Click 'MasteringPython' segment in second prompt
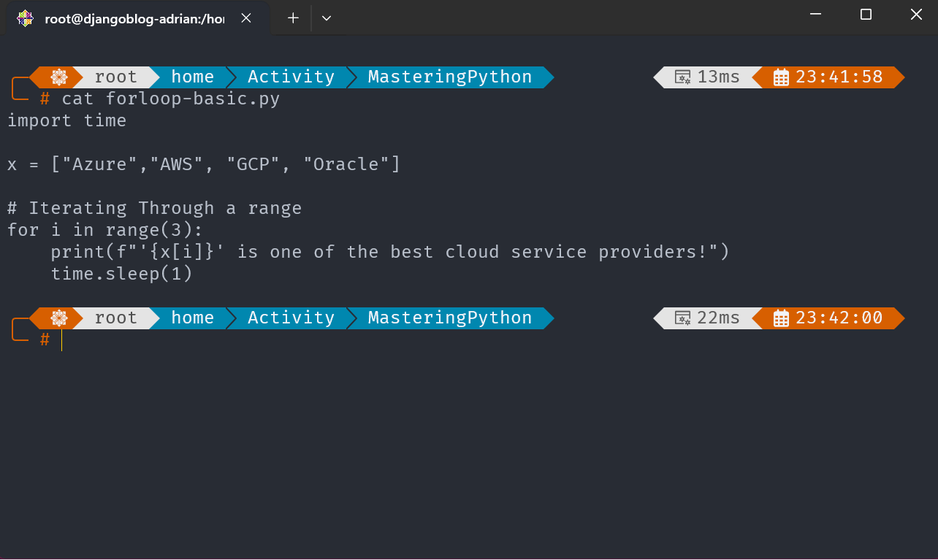The image size is (938, 560). tap(450, 318)
